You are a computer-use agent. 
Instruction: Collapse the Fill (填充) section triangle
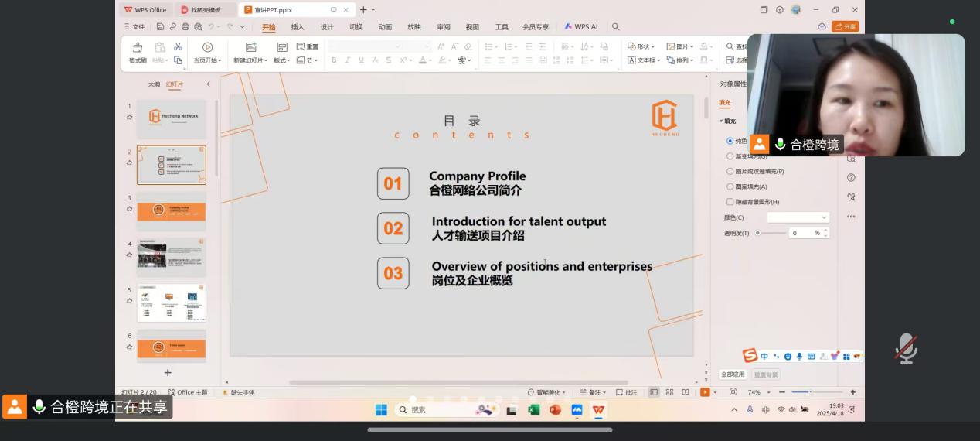721,121
